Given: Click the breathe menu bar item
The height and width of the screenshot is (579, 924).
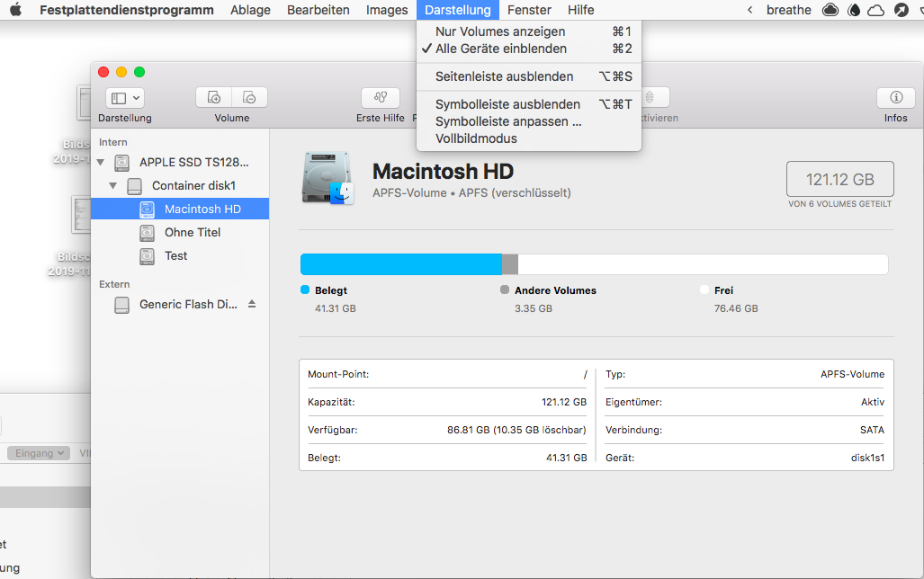Looking at the screenshot, I should coord(788,10).
